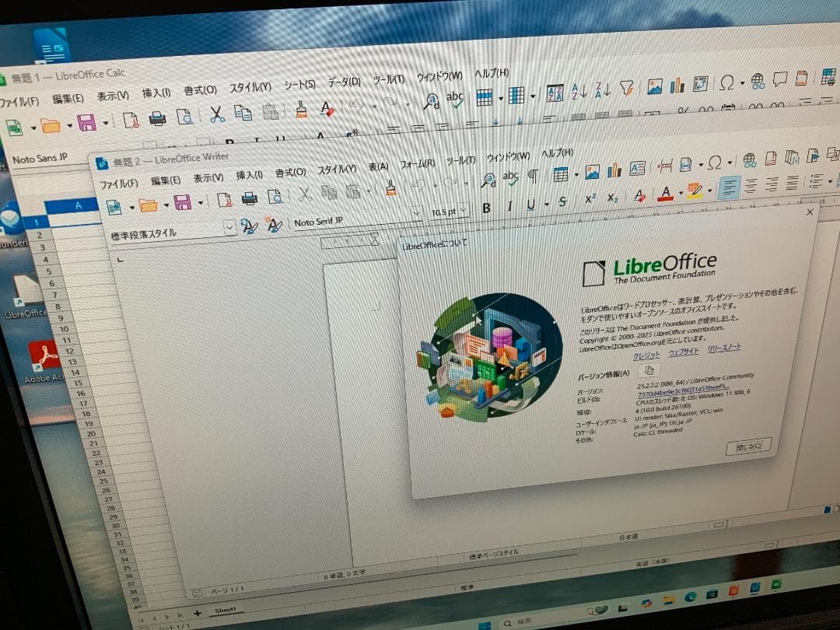Click the Cut scissors icon in Calc
Screen dimensions: 840x630
pyautogui.click(x=217, y=115)
